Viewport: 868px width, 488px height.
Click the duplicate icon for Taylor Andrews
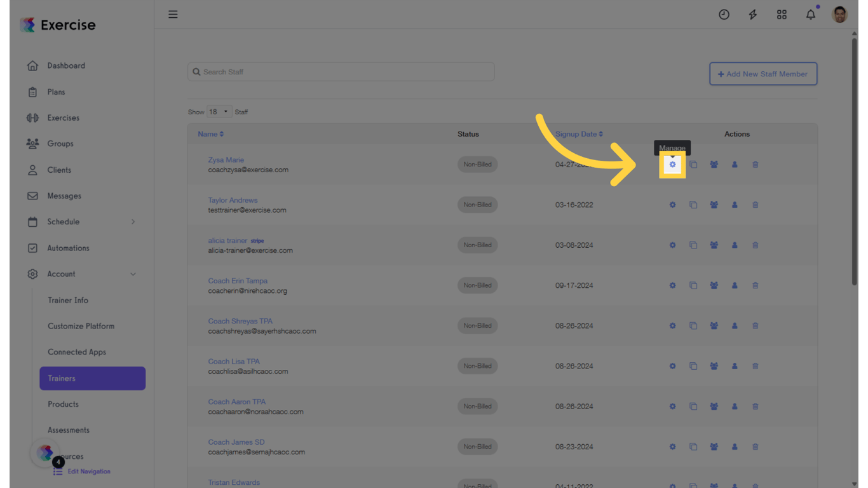coord(693,205)
